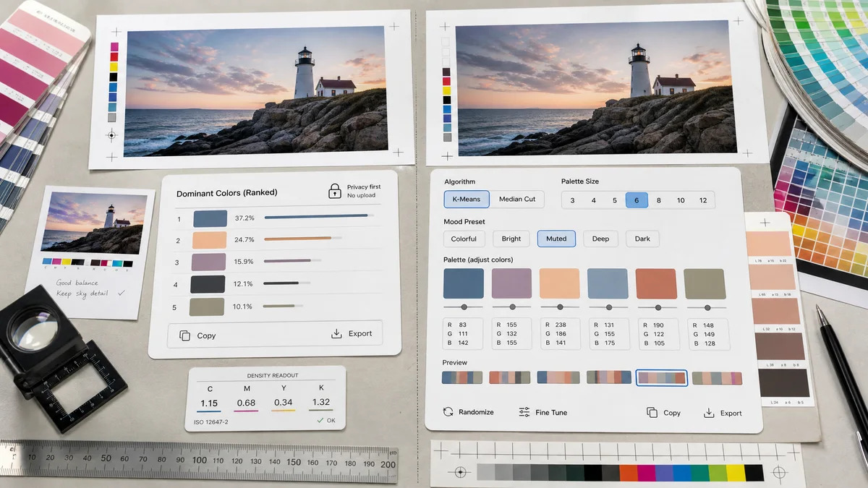Select the K-Means algorithm

[467, 199]
